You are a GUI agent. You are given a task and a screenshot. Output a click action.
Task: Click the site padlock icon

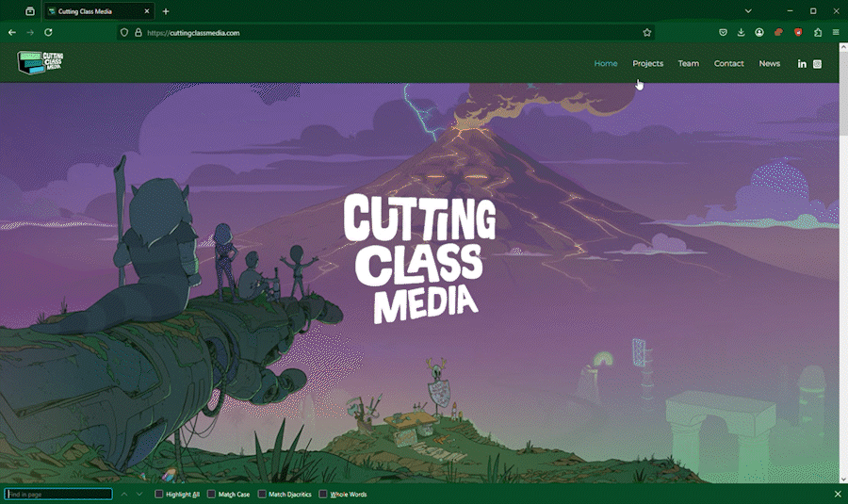[139, 32]
